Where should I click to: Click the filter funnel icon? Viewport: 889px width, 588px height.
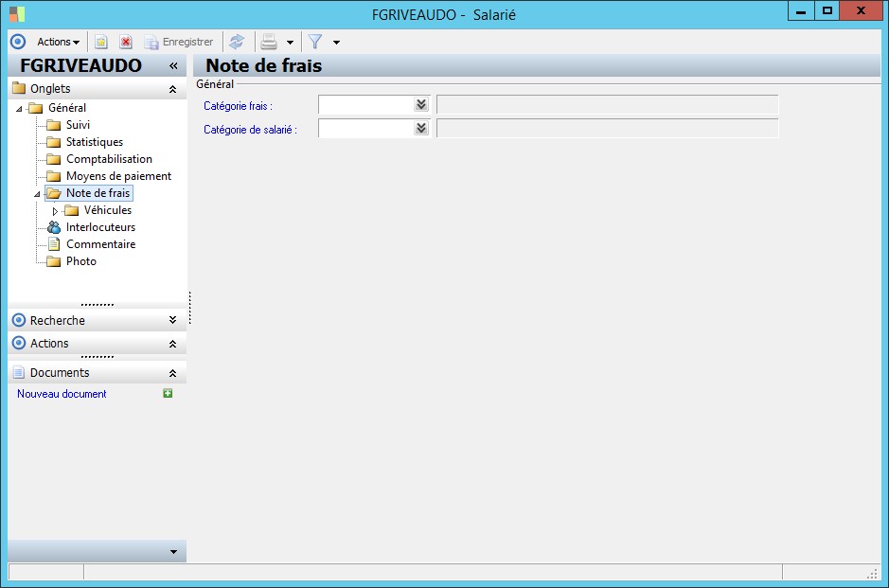click(314, 42)
